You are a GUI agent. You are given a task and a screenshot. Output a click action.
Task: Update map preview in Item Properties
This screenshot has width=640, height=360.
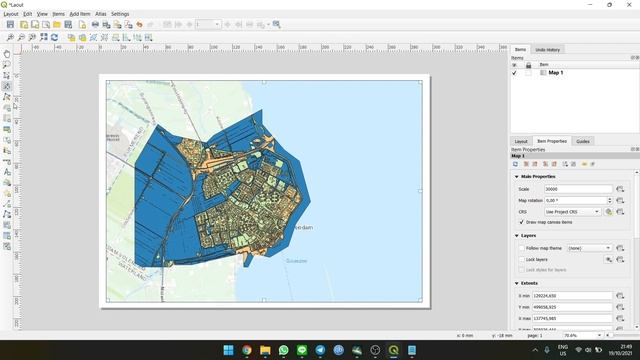click(x=516, y=164)
